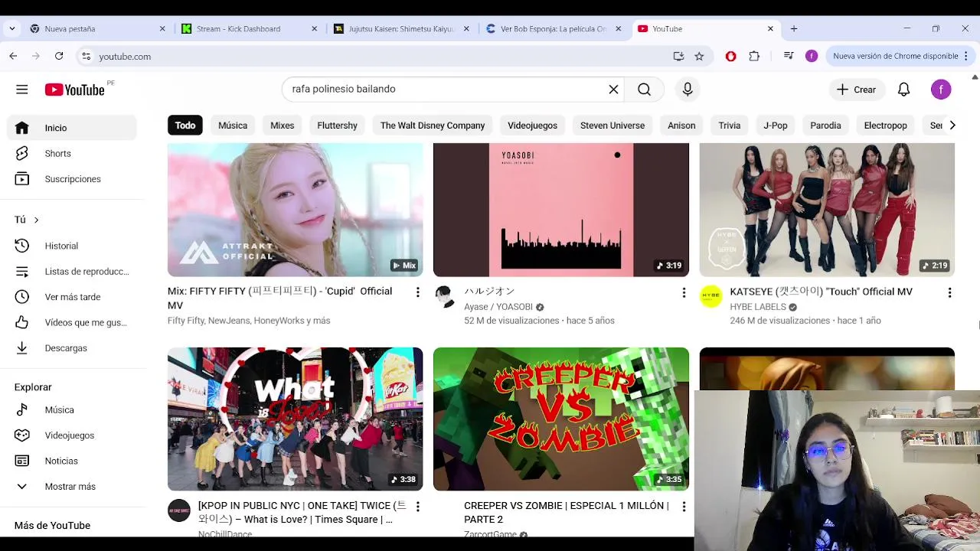This screenshot has height=551, width=980.
Task: Start voice search with the microphone
Action: click(x=688, y=90)
